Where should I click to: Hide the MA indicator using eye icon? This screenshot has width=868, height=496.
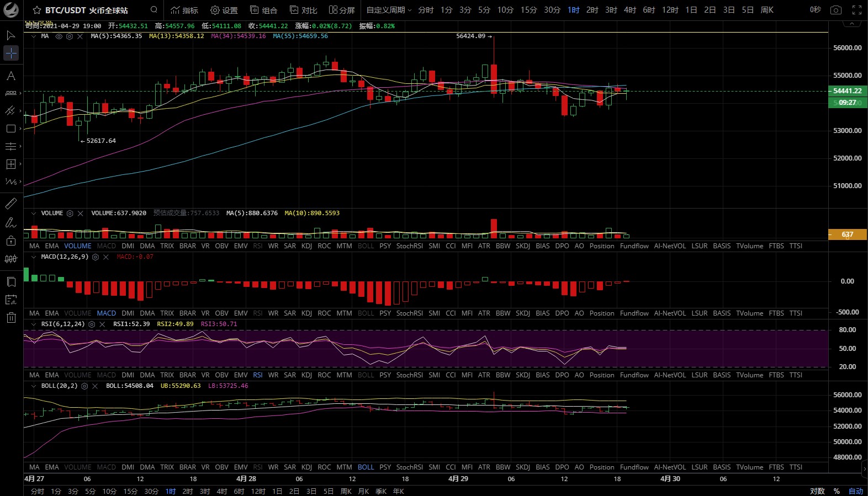click(59, 36)
